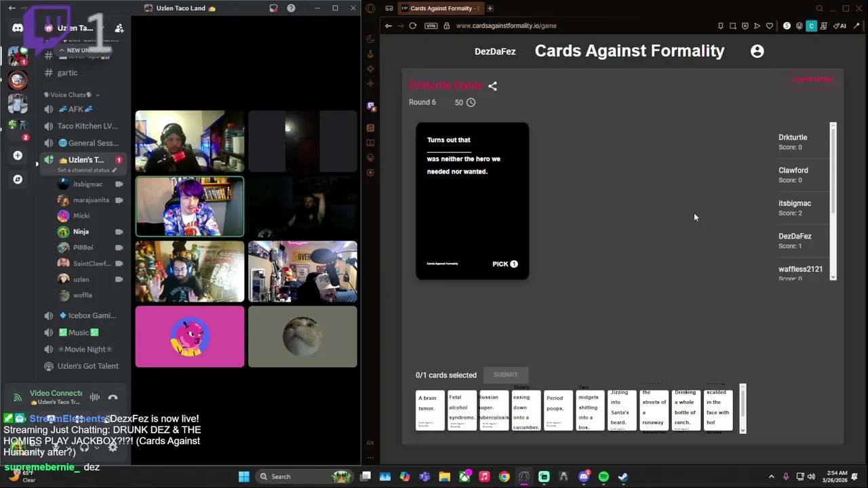
Task: Click the AI button in browser toolbar
Action: click(x=840, y=26)
